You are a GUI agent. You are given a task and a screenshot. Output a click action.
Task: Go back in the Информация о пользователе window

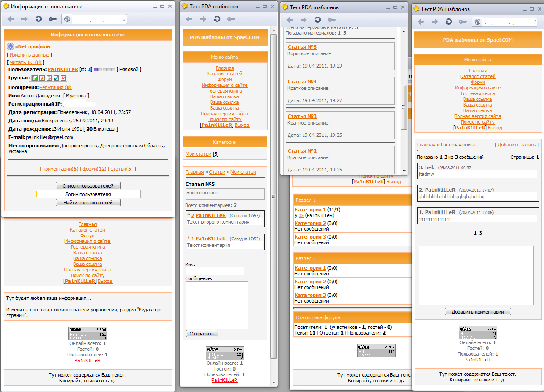coord(11,19)
